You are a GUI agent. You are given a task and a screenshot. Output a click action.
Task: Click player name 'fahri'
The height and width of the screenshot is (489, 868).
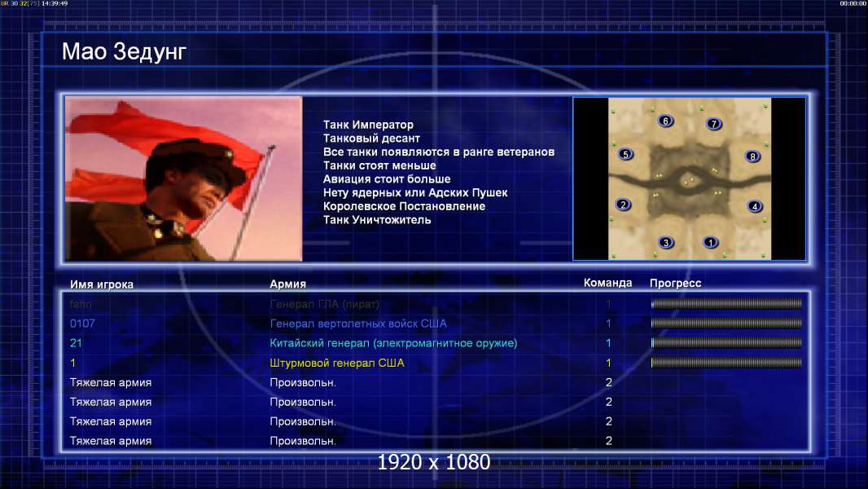pyautogui.click(x=81, y=304)
